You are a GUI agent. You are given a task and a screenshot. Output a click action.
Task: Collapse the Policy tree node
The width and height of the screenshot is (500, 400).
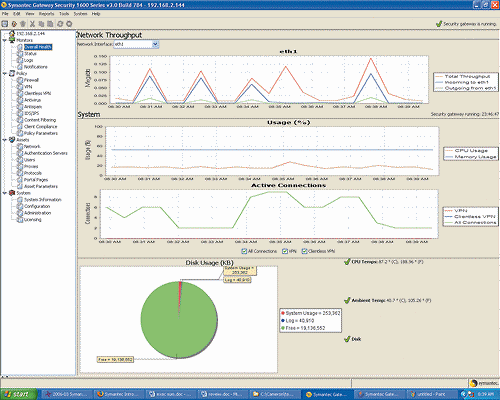5,73
